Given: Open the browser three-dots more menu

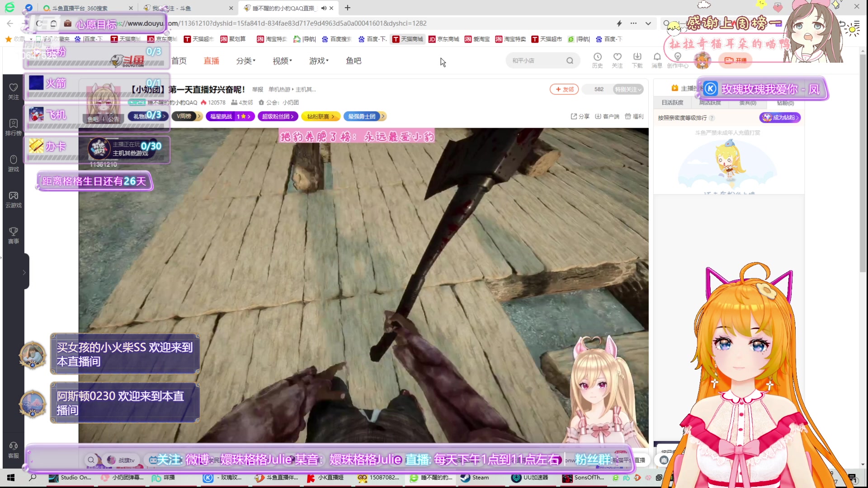Looking at the screenshot, I should point(633,23).
